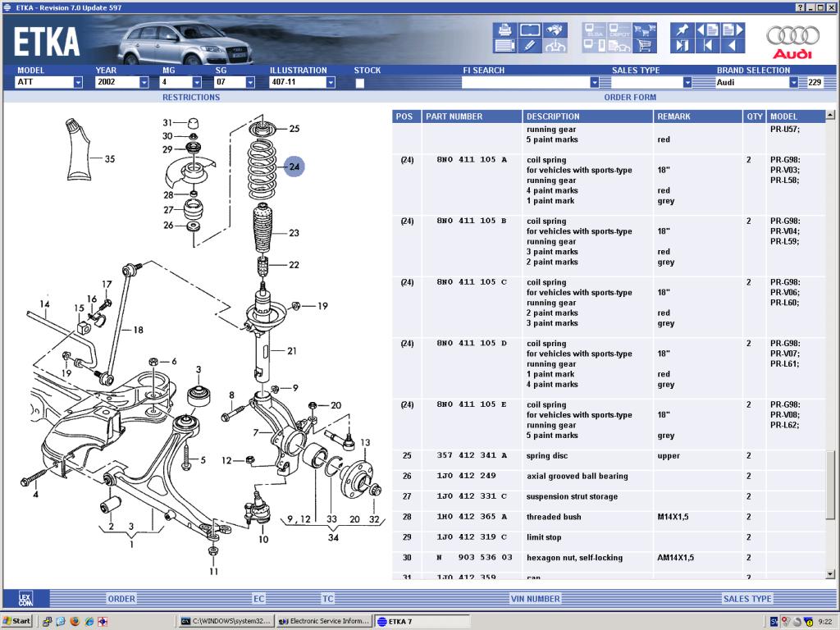Open the Brand Selection dropdown showing Audi
Image resolution: width=840 pixels, height=630 pixels.
[x=793, y=82]
